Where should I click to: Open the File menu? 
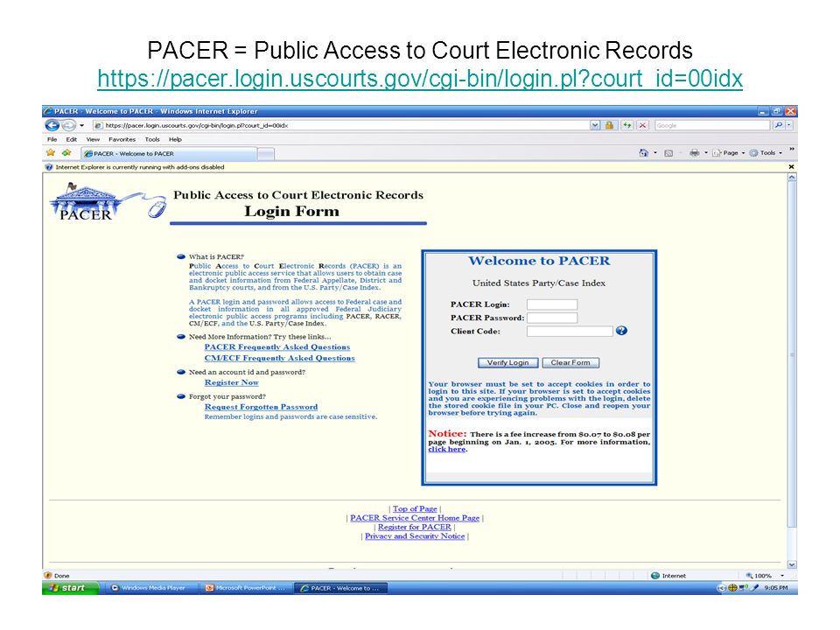point(52,139)
